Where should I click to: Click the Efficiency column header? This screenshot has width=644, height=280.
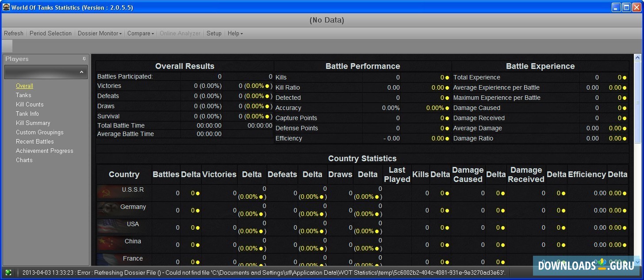[x=587, y=174]
